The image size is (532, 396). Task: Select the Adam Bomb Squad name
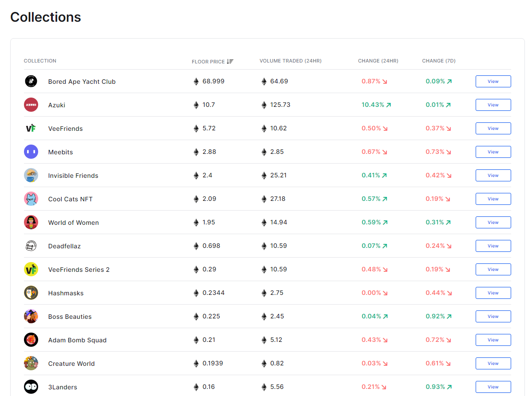77,340
